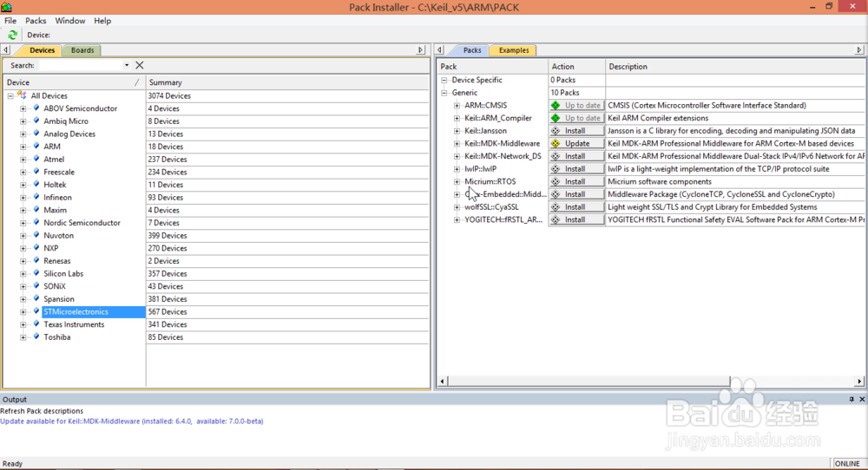Select the Nuvoton device vendor
Screen dimensions: 868x470
[x=59, y=236]
